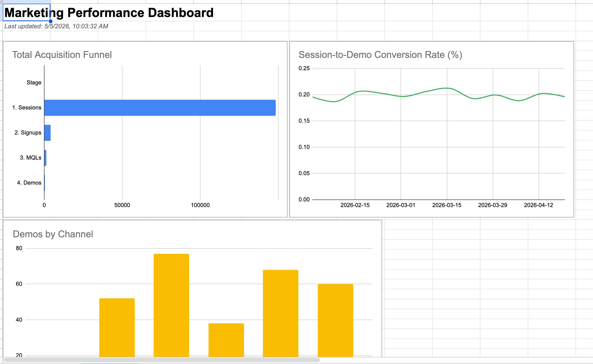Viewport: 593px width, 364px height.
Task: Click the '4. Demos' axis label
Action: tap(29, 183)
